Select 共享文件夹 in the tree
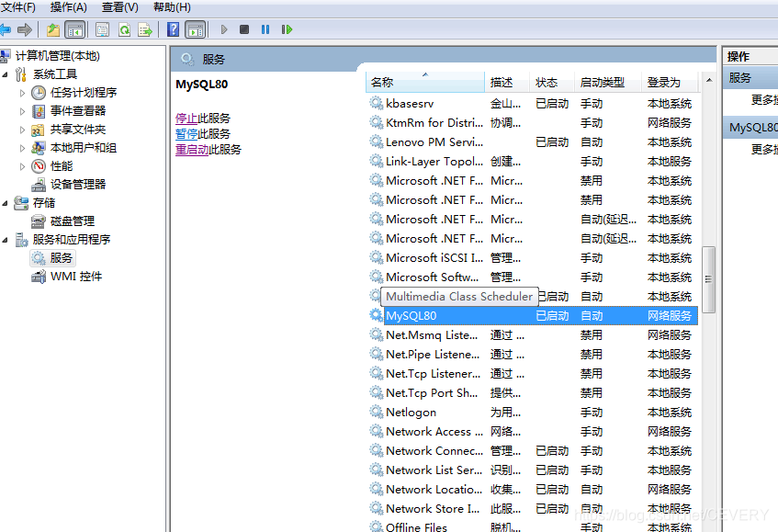Screen dimensions: 778x532 78,129
